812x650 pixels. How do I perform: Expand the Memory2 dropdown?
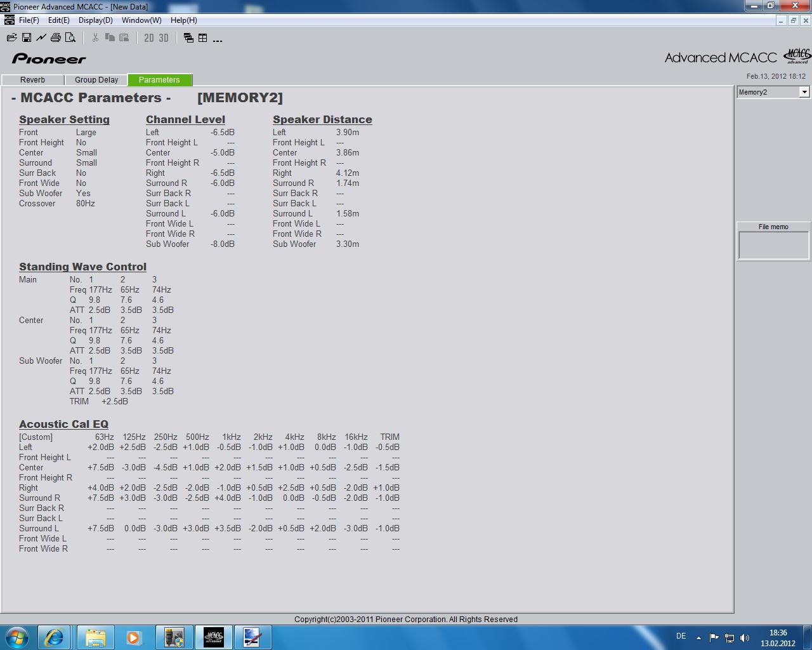point(804,92)
